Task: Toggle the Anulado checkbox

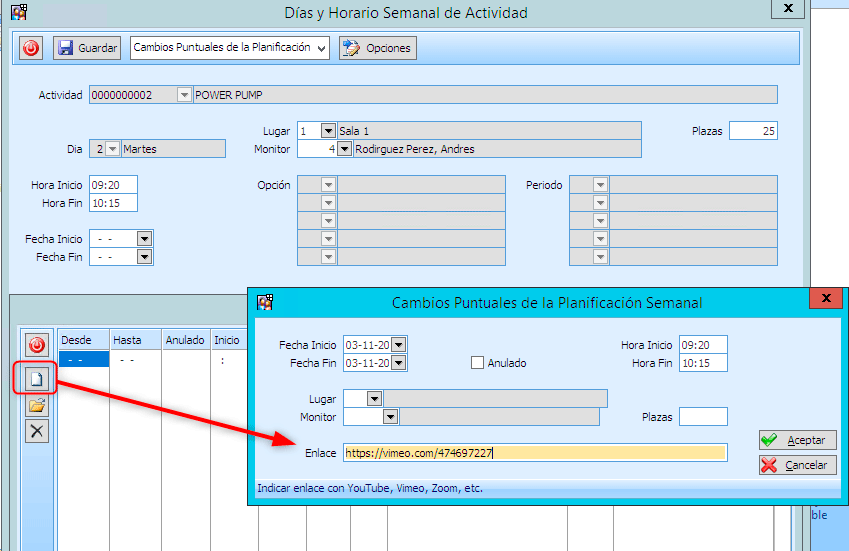Action: click(x=478, y=363)
